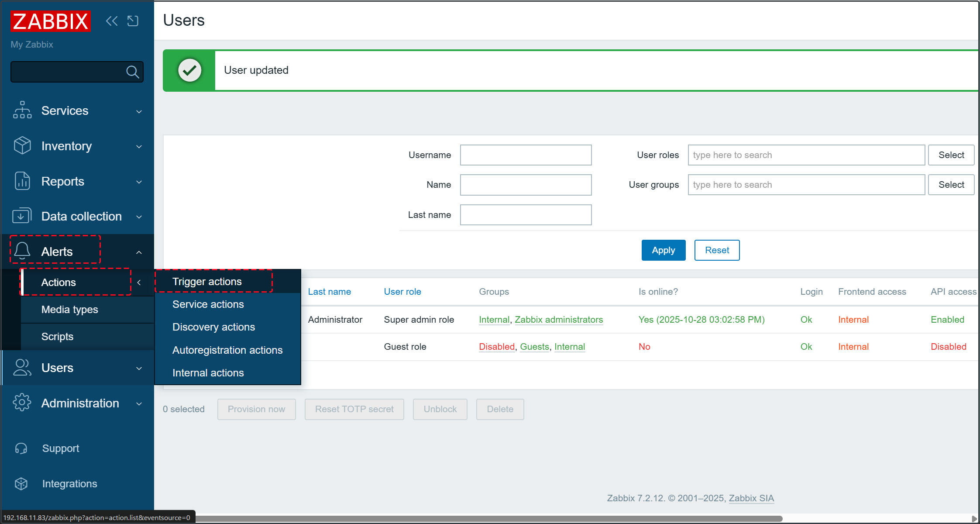The image size is (980, 524).
Task: Click the Reports chart icon
Action: [22, 181]
